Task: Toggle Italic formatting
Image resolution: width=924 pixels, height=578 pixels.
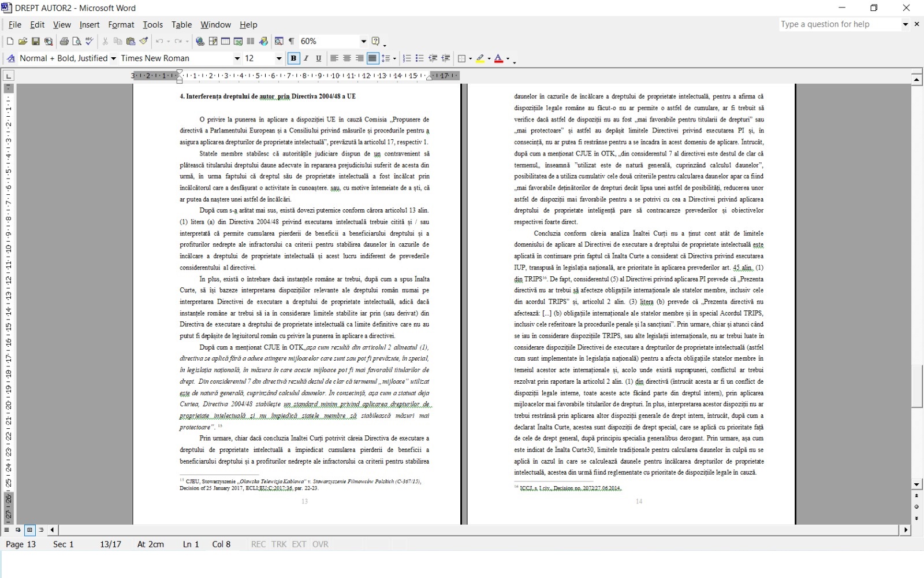Action: click(x=306, y=58)
